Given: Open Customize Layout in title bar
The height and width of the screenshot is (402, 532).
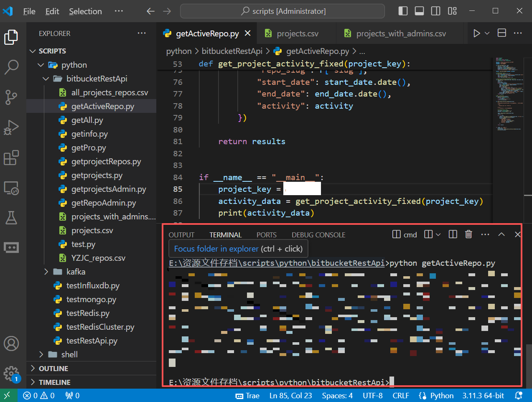Looking at the screenshot, I should pyautogui.click(x=452, y=11).
